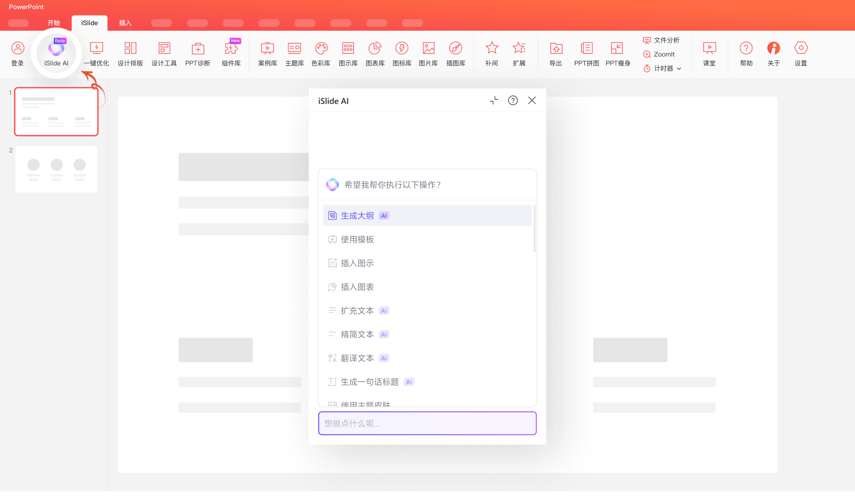The height and width of the screenshot is (504, 855).
Task: Choose 生成大纲 generate outline option
Action: click(x=427, y=215)
